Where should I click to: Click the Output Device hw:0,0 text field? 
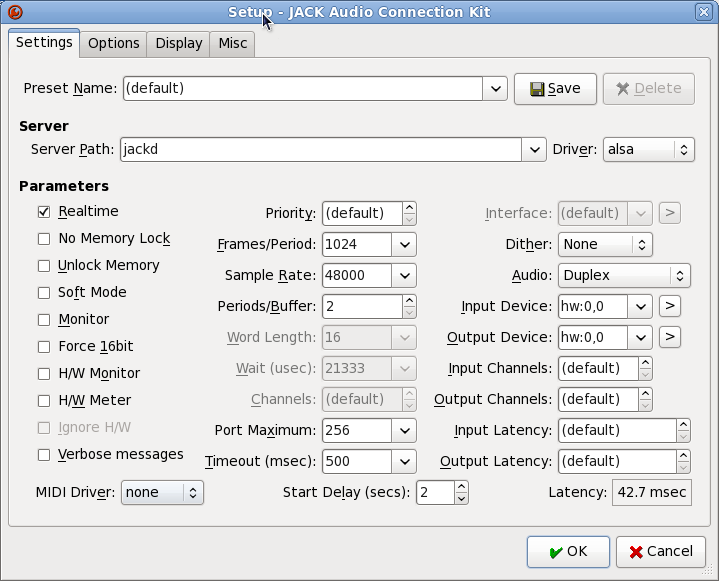pyautogui.click(x=593, y=338)
